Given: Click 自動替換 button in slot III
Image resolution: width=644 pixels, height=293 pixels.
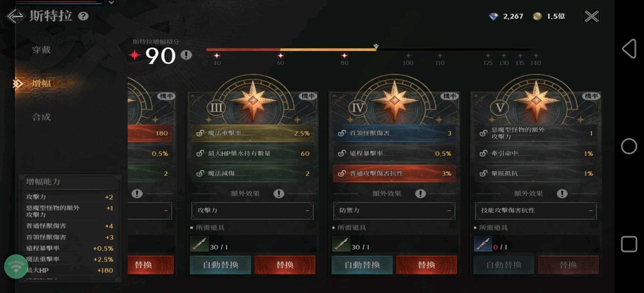Looking at the screenshot, I should point(221,265).
